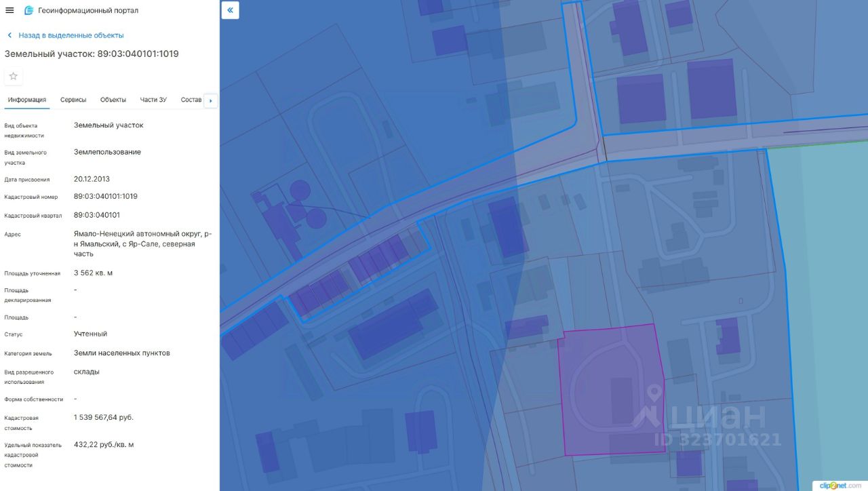Switch to the Информация tab
The image size is (868, 491).
click(27, 100)
